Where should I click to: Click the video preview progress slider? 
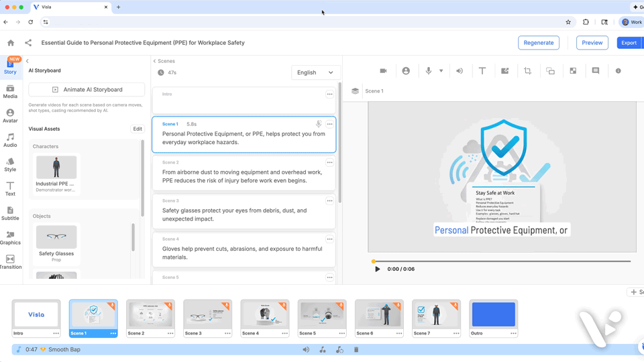point(502,261)
